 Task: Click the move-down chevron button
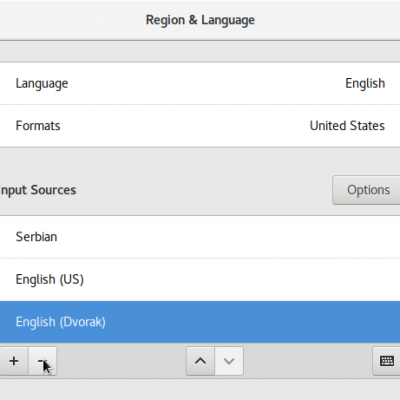click(x=229, y=361)
